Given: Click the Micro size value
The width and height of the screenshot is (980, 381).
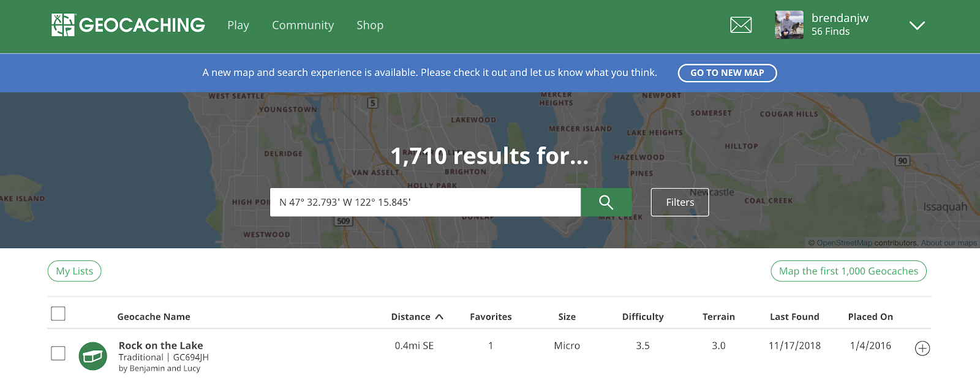Looking at the screenshot, I should point(567,345).
